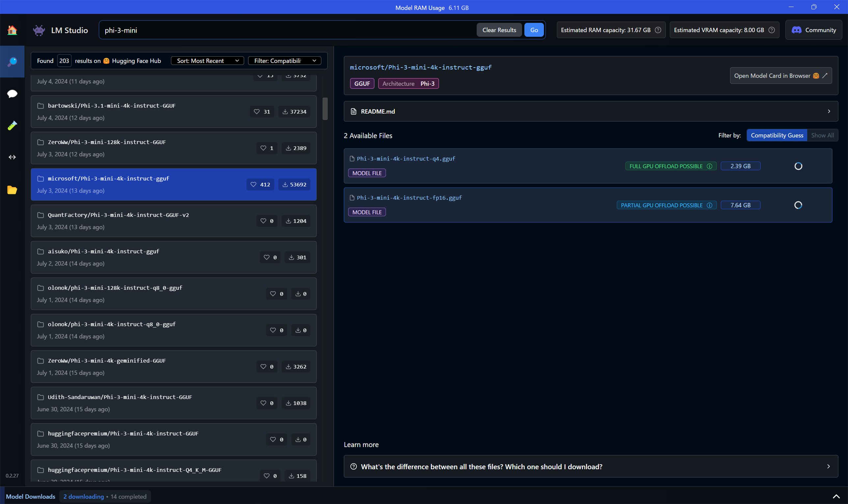Click download circle for the q4.gguf file
Viewport: 848px width, 504px height.
[798, 166]
